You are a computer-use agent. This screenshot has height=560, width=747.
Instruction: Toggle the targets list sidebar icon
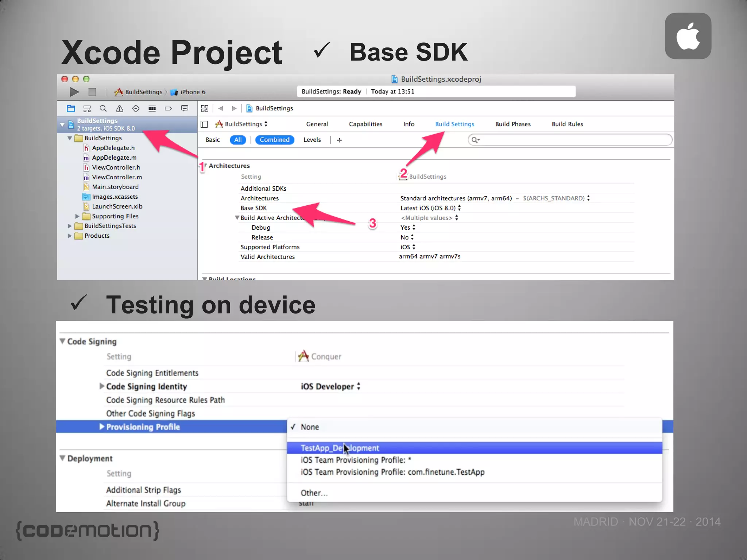[204, 124]
